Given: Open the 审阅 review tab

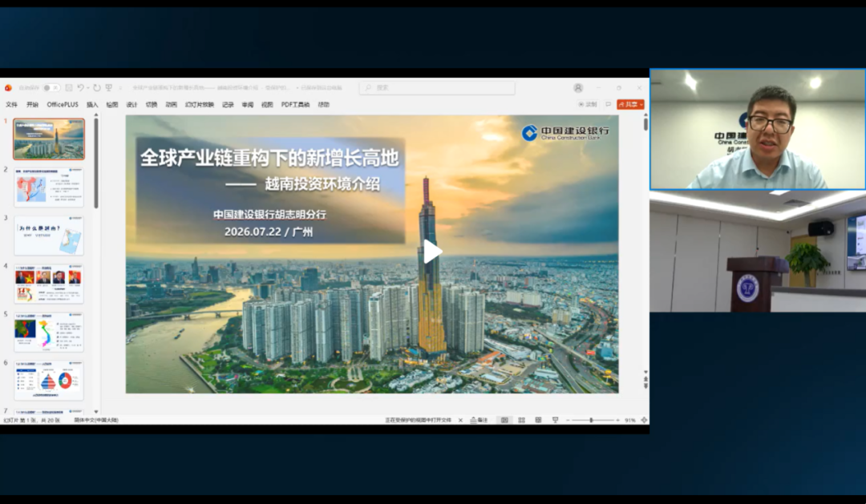Looking at the screenshot, I should point(248,104).
